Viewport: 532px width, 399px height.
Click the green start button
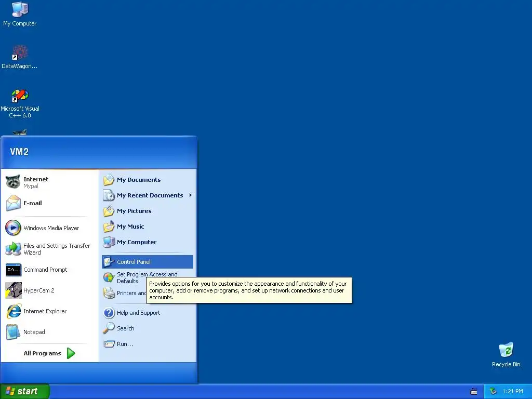(x=25, y=391)
